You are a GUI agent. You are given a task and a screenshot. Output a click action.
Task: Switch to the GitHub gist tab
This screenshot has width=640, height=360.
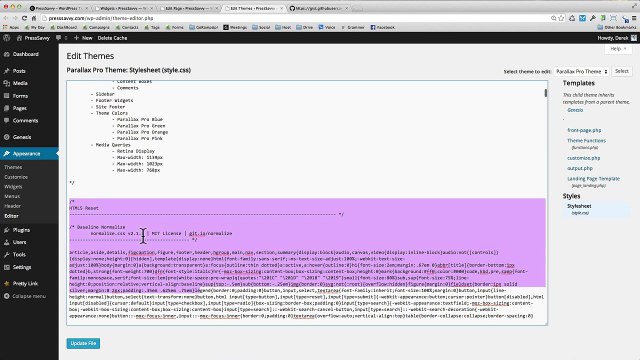click(x=318, y=8)
